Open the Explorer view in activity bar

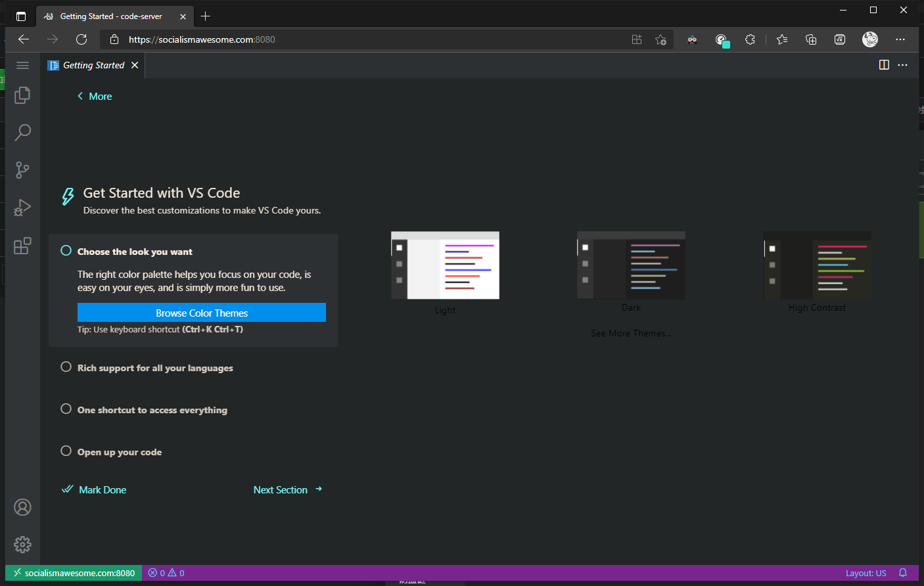22,95
